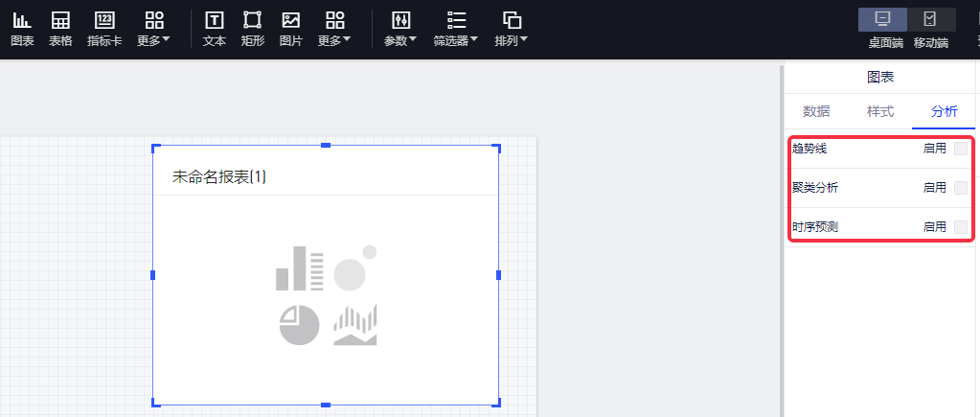Open the 排列 arrange dropdown

tap(512, 28)
